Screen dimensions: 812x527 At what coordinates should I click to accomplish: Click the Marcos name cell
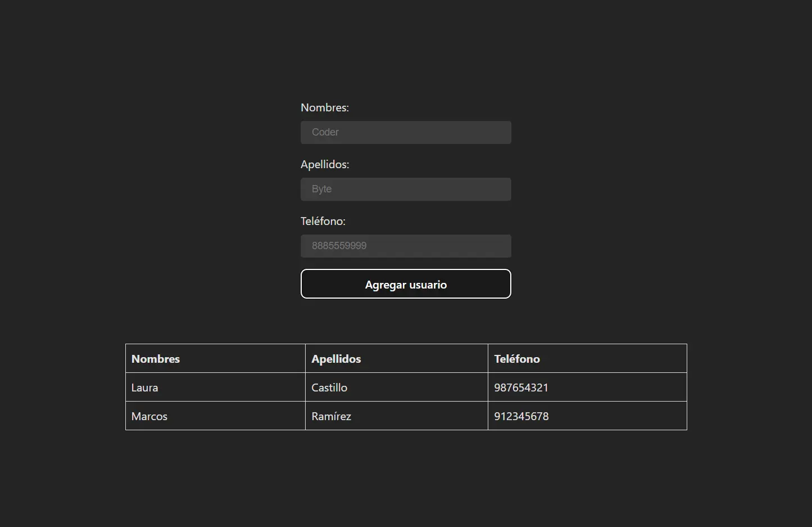[149, 416]
